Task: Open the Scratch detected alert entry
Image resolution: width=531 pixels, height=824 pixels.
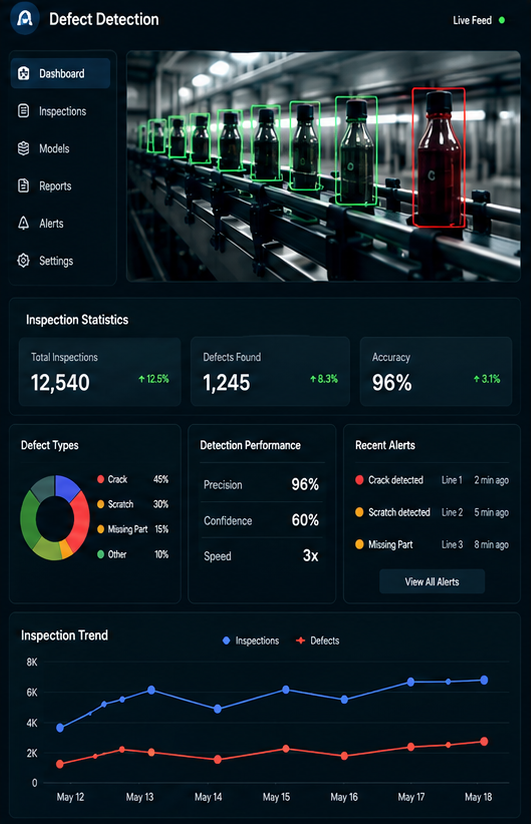Action: click(432, 512)
